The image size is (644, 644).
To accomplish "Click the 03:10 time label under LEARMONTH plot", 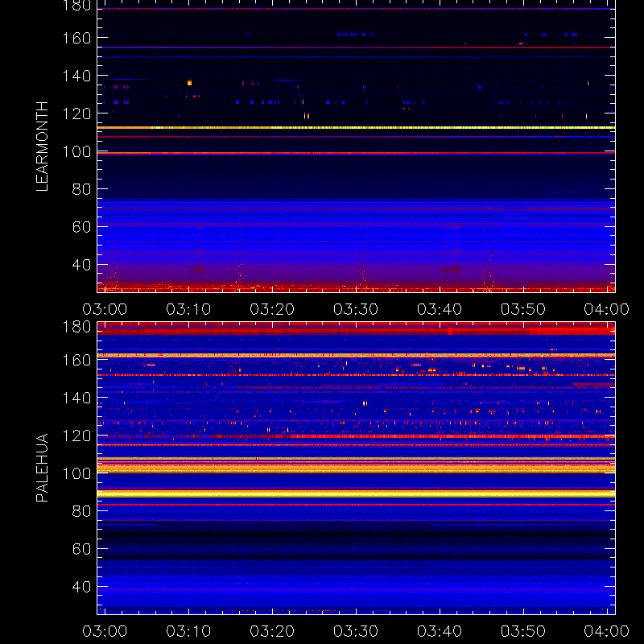I will 188,309.
